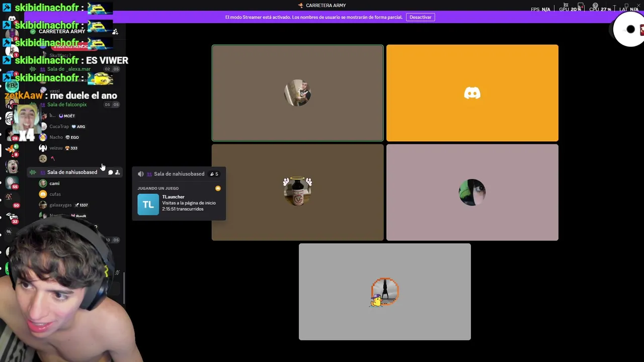Click Sala de nahiusobased title in popup

pos(179,174)
